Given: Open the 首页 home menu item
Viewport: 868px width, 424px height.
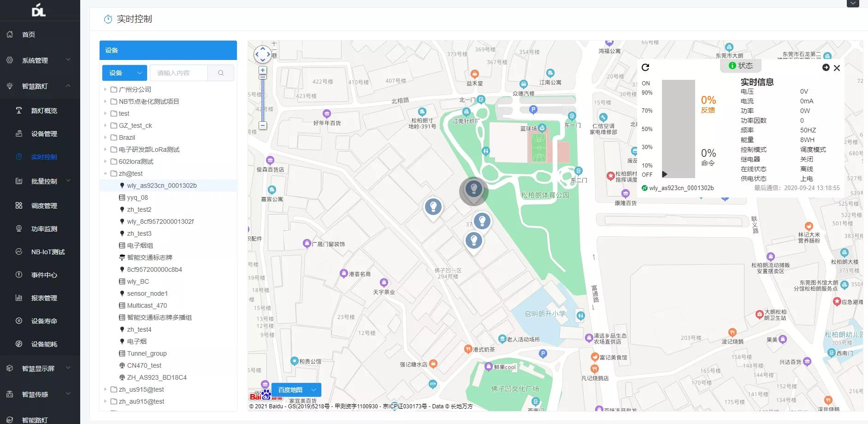Looking at the screenshot, I should [29, 35].
